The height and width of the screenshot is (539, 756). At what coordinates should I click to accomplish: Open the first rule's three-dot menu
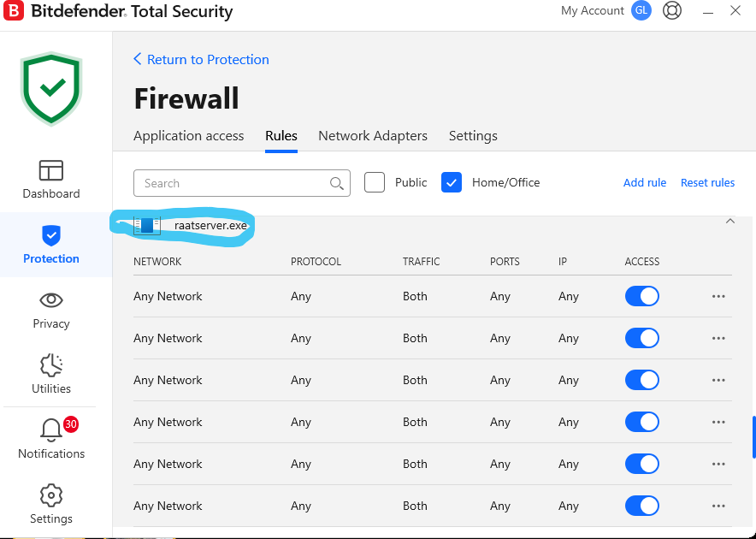718,296
